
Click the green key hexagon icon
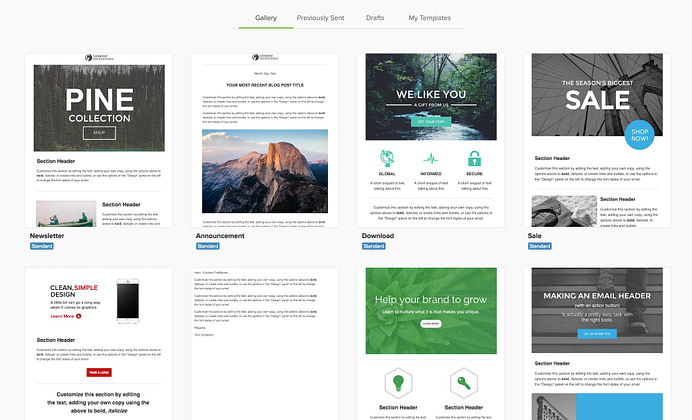click(x=464, y=383)
